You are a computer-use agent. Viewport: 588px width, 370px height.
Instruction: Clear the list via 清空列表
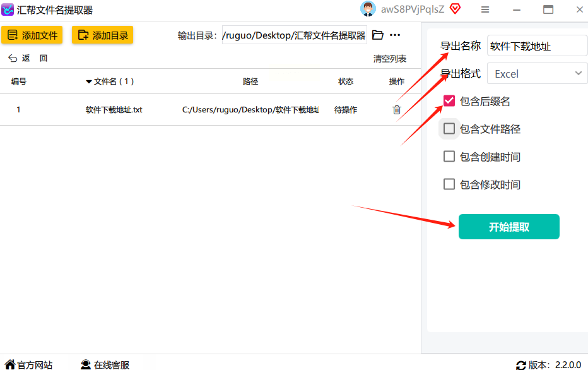point(390,59)
